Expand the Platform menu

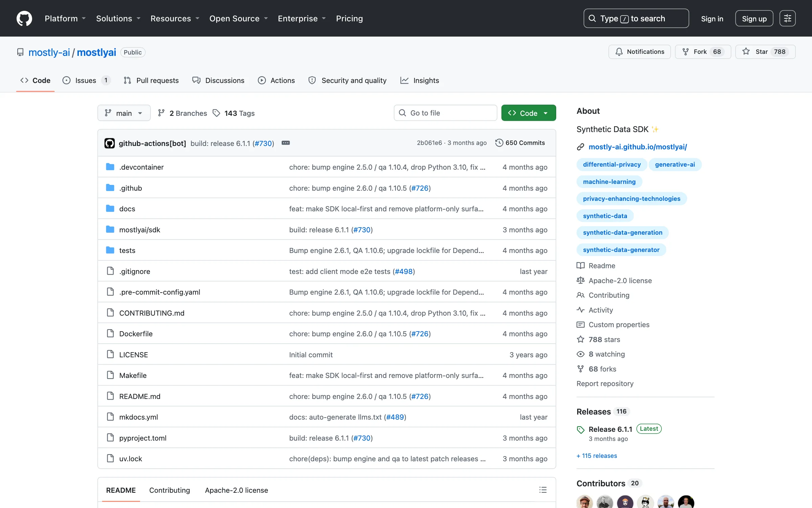[x=65, y=18]
